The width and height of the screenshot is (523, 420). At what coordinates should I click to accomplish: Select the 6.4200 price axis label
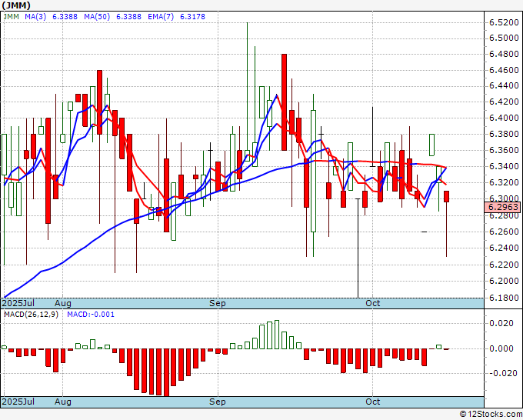coord(504,102)
